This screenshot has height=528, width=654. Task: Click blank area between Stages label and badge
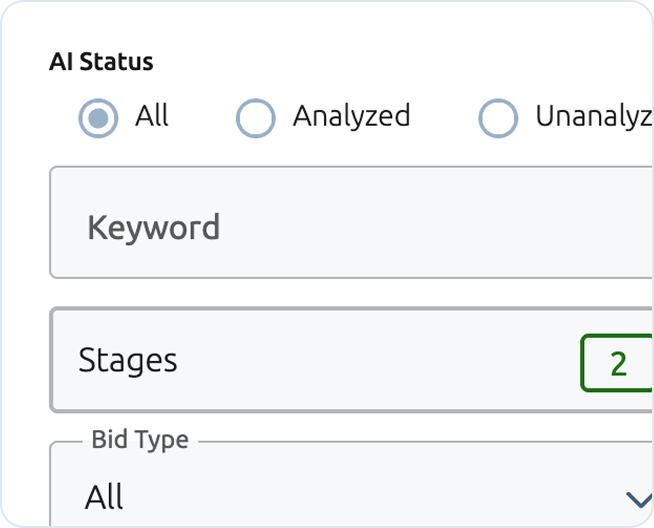(x=380, y=360)
